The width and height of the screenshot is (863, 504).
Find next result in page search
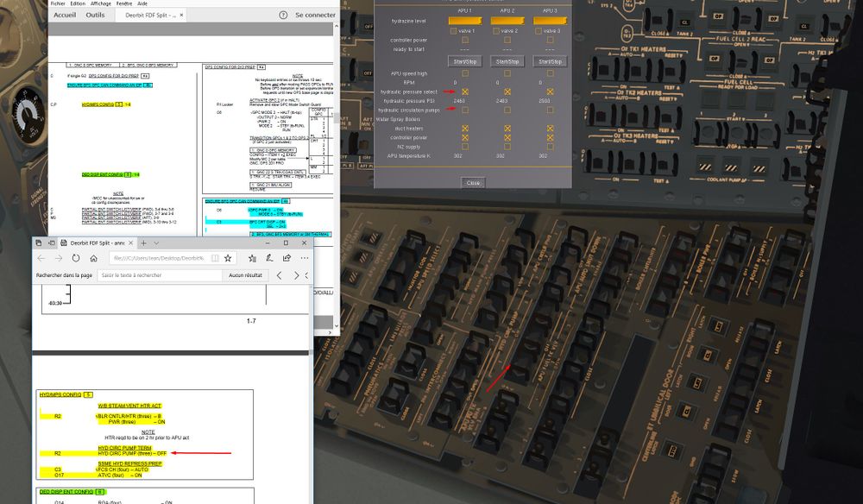pos(296,275)
